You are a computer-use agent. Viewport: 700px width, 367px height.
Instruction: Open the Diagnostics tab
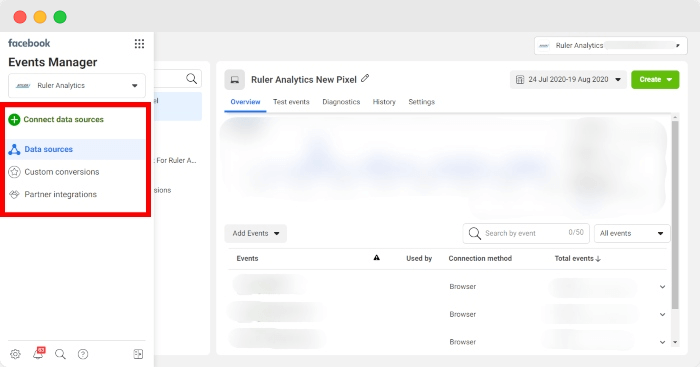coord(341,102)
